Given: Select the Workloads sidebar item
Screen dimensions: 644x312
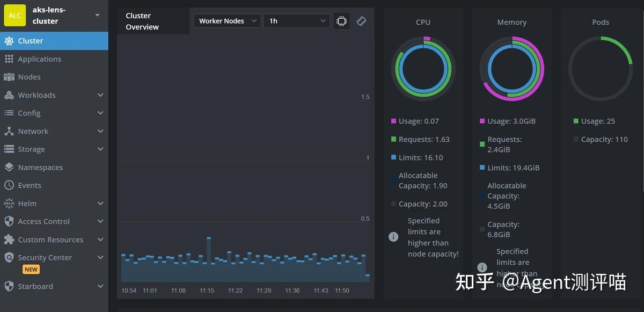Looking at the screenshot, I should pos(54,95).
